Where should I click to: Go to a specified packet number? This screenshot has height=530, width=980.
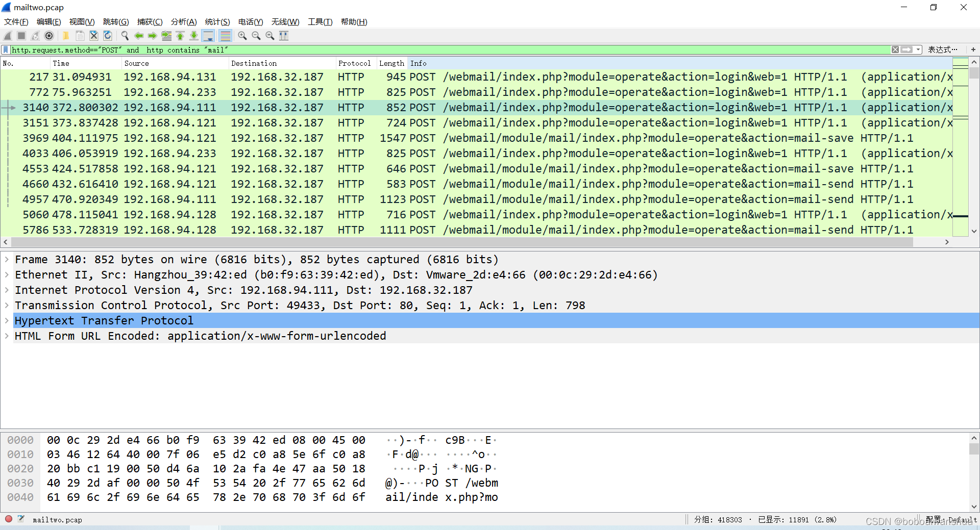[166, 36]
